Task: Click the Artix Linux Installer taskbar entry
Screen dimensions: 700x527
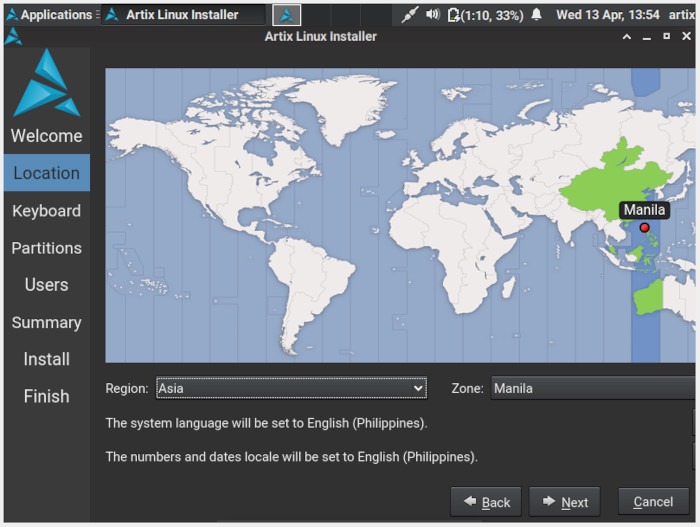Action: (183, 15)
